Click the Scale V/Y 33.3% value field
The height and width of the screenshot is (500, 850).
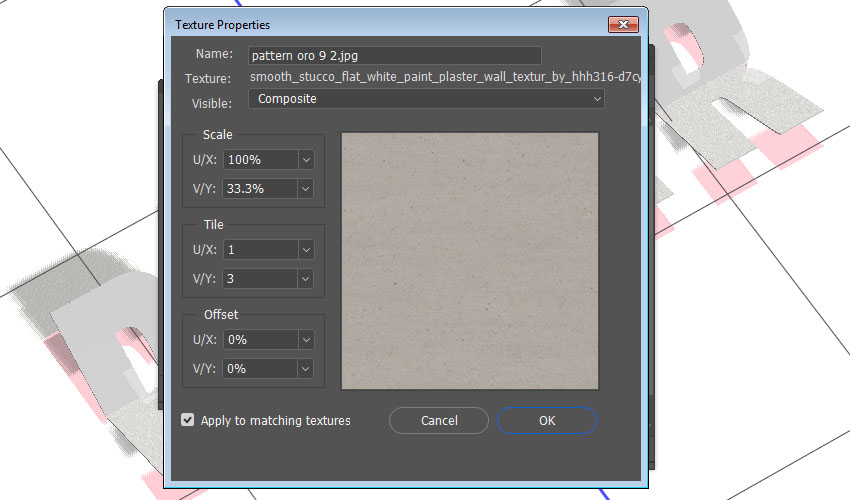[260, 189]
